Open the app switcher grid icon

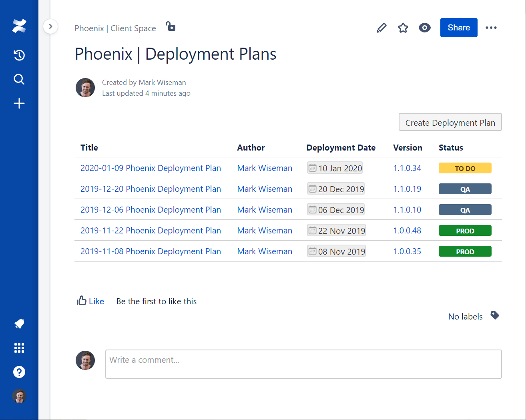click(x=19, y=348)
